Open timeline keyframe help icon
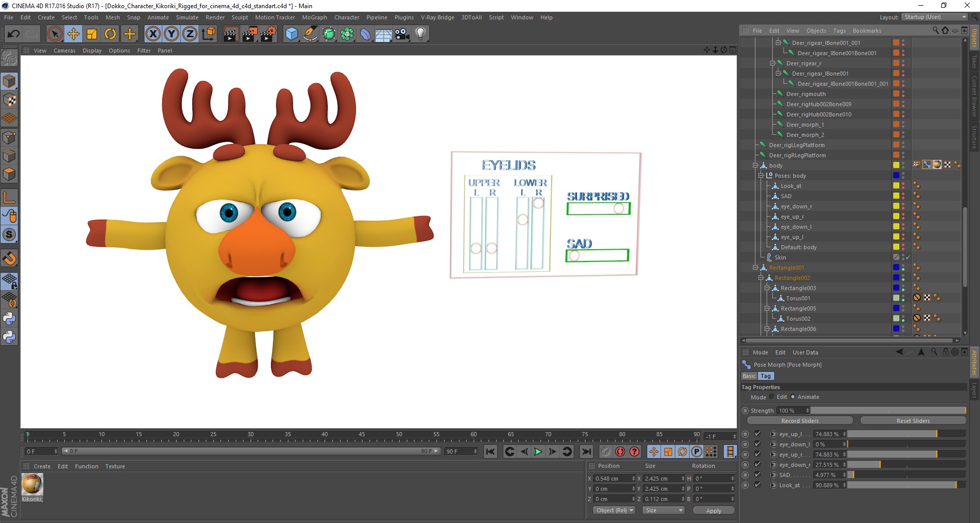The image size is (980, 523). coord(634,451)
